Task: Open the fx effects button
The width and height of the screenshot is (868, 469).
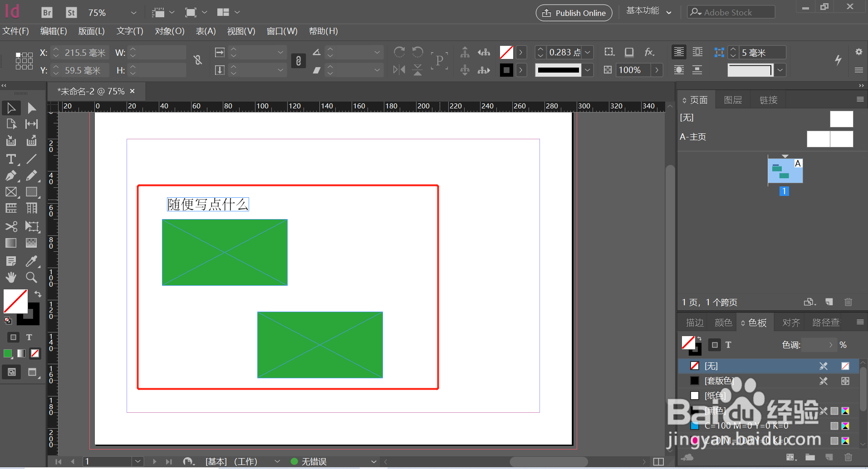Action: (x=649, y=52)
